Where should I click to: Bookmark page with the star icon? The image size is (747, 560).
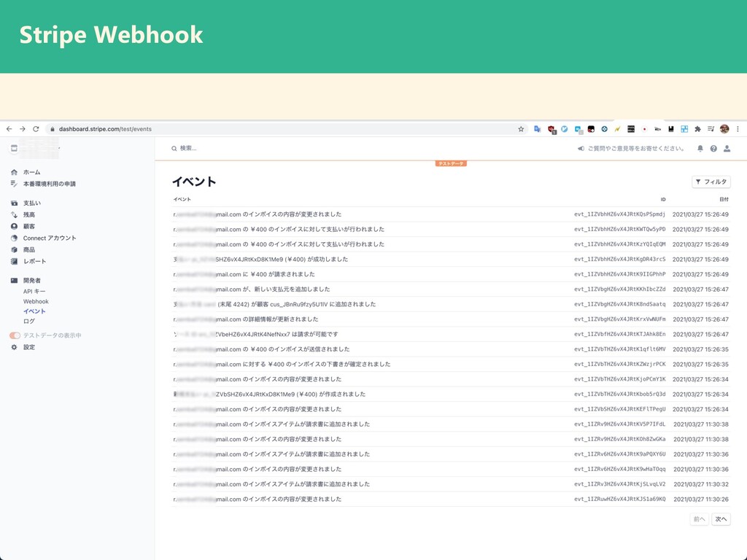tap(521, 129)
